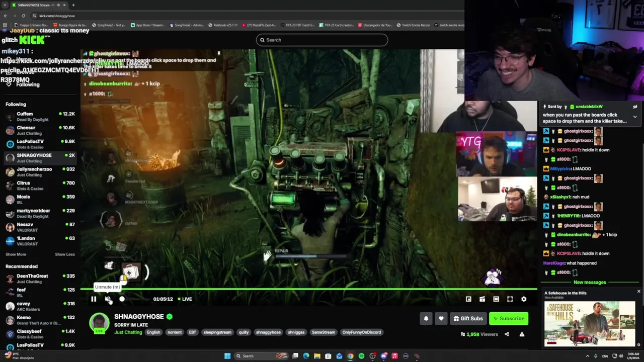Screen dimensions: 644x362
Task: Mute tab via SHNAGGYHOSE tab speaker icon
Action: [58, 5]
